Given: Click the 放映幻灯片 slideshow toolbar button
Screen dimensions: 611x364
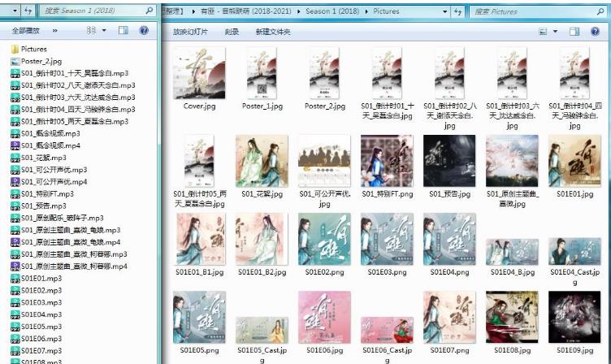Looking at the screenshot, I should point(192,32).
